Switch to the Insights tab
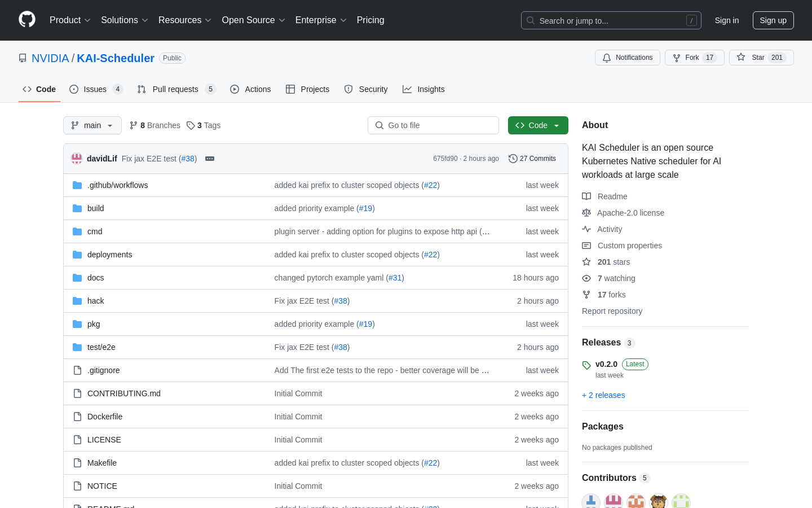The image size is (812, 508). (x=423, y=89)
